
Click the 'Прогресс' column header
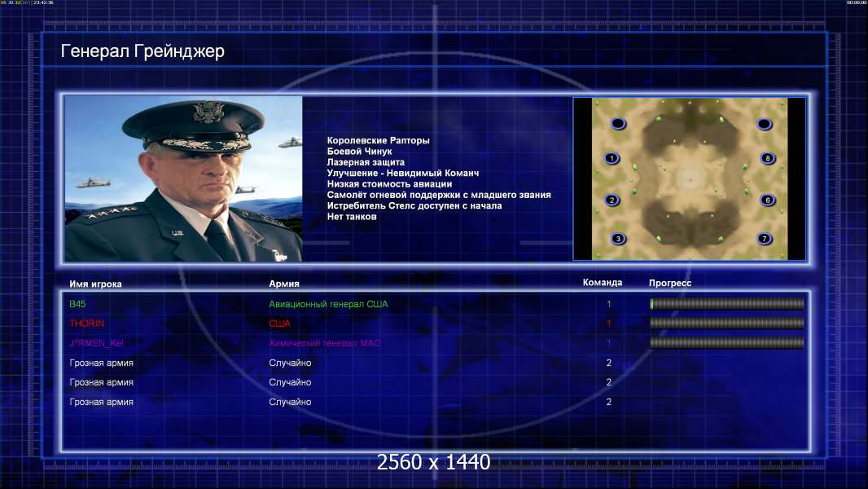[670, 283]
